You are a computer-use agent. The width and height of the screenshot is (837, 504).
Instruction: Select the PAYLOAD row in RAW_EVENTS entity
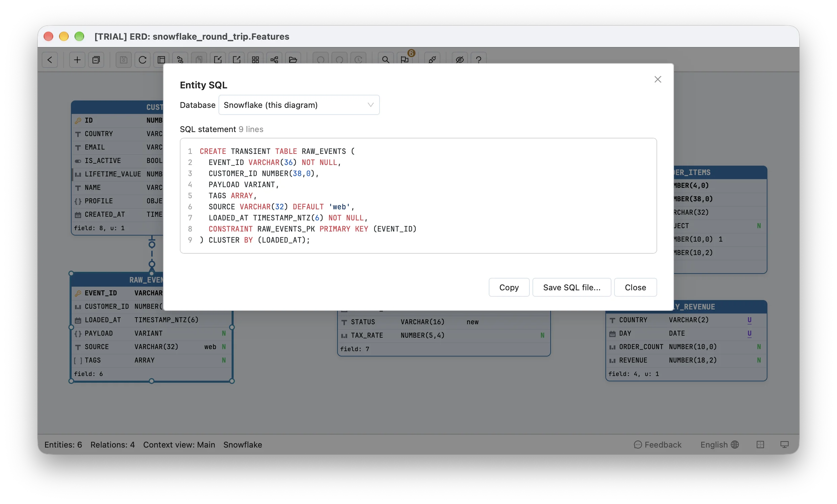[152, 333]
